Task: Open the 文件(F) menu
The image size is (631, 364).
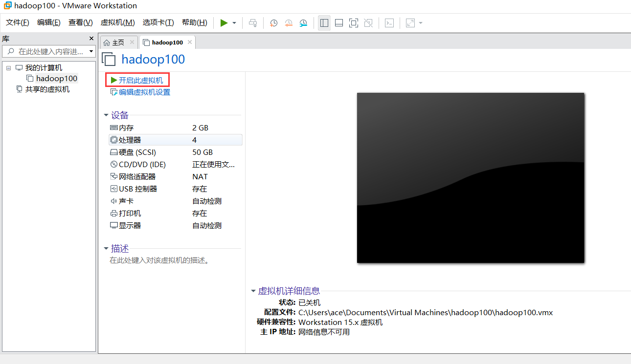Action: click(17, 22)
